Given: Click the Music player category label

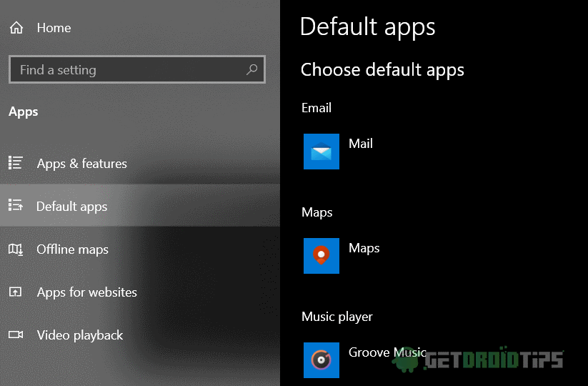Looking at the screenshot, I should [x=337, y=317].
